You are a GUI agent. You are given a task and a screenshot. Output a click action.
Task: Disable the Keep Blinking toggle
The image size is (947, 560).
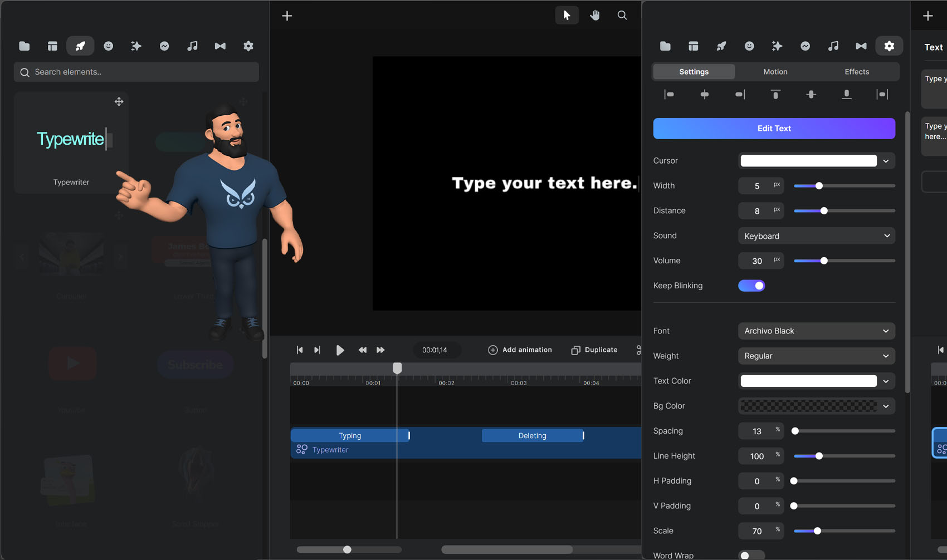click(751, 286)
